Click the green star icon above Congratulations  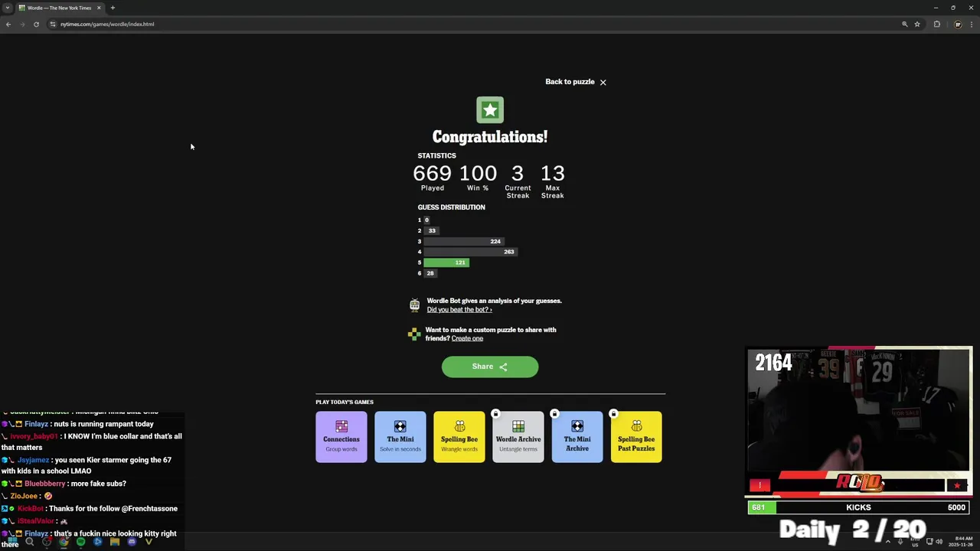(x=490, y=110)
